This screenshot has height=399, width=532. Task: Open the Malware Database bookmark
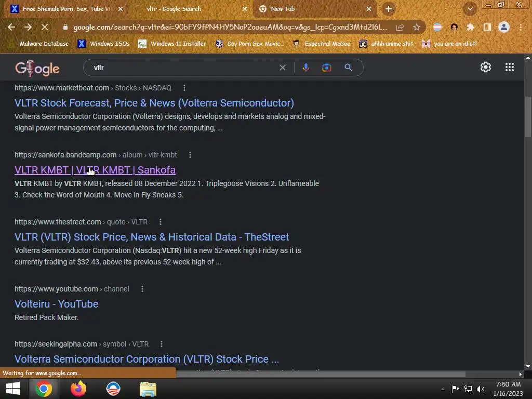click(40, 44)
